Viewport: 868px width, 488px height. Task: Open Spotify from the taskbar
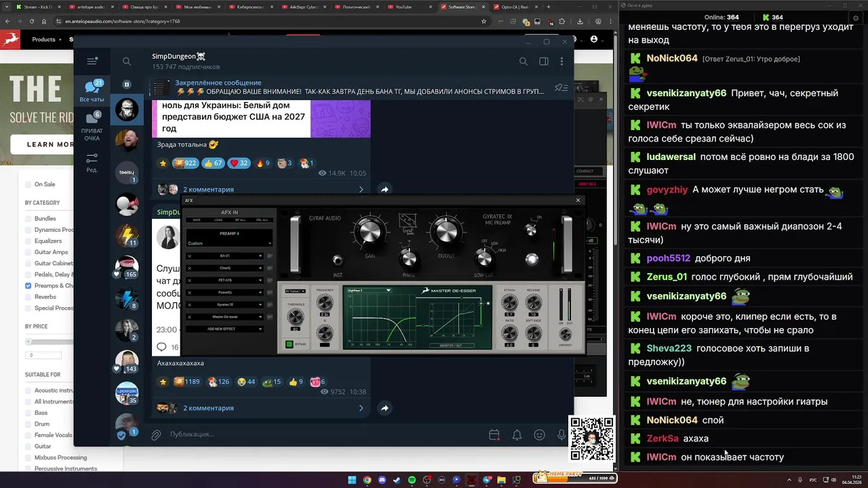(x=412, y=480)
